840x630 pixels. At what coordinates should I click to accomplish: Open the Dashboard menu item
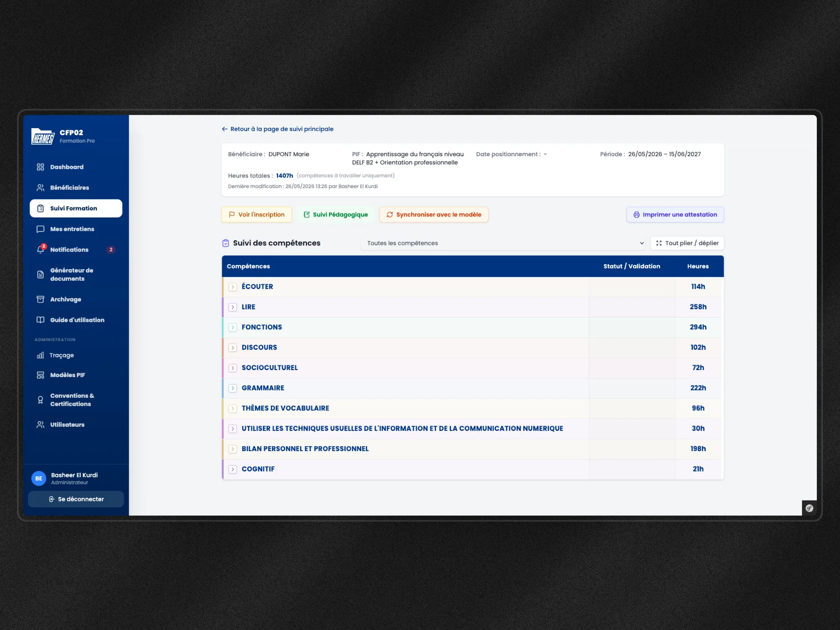point(76,167)
